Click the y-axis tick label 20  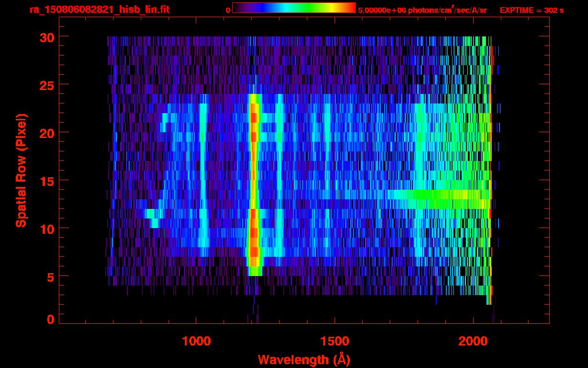point(47,133)
